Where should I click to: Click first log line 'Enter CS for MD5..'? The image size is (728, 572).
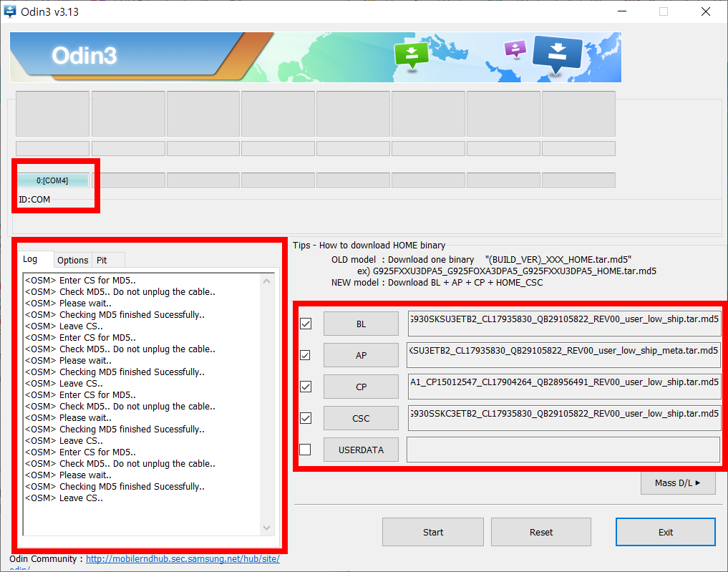pos(80,281)
